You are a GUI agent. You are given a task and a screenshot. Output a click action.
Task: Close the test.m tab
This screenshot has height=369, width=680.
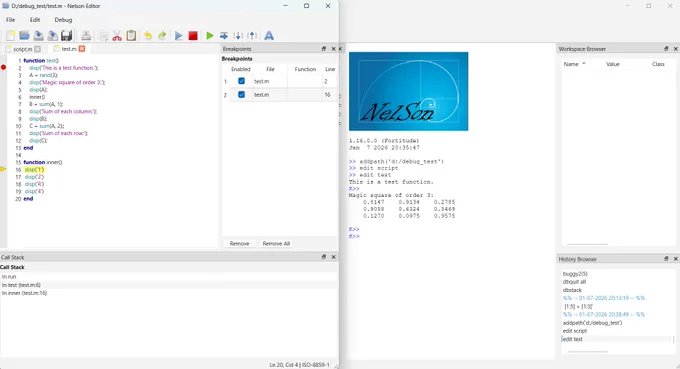coord(82,49)
